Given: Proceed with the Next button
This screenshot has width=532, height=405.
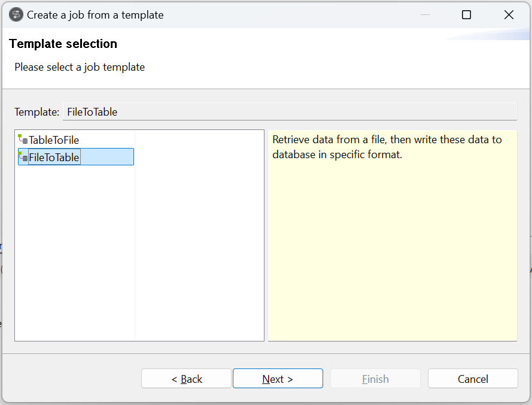Looking at the screenshot, I should click(x=278, y=379).
